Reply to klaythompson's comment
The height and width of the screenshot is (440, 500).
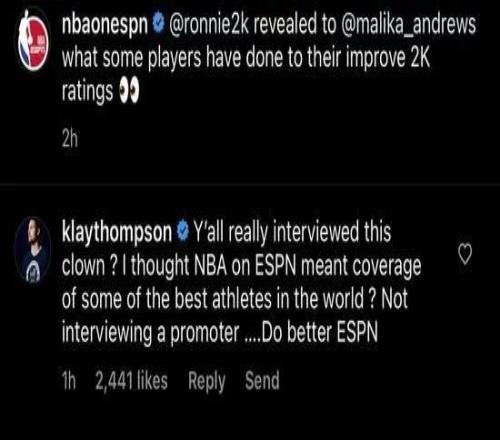tap(207, 381)
